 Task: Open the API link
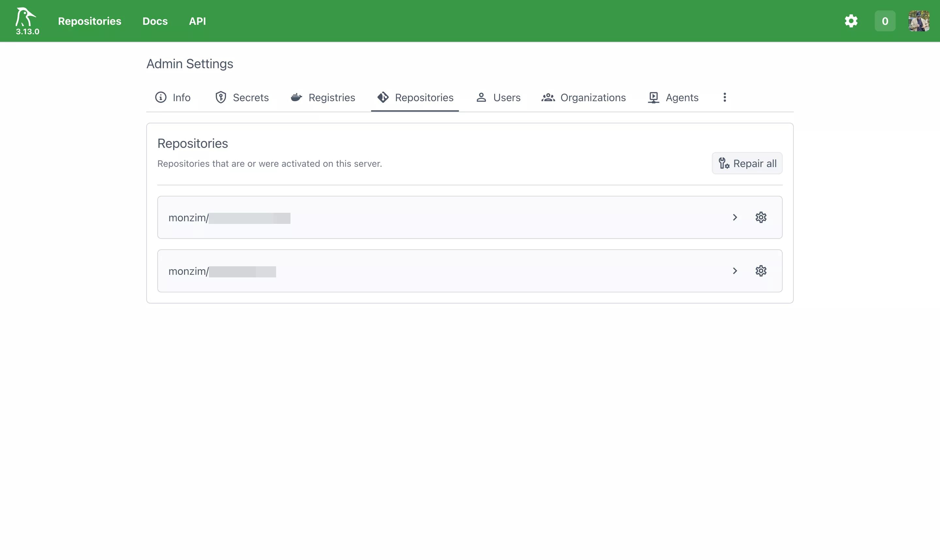click(197, 21)
